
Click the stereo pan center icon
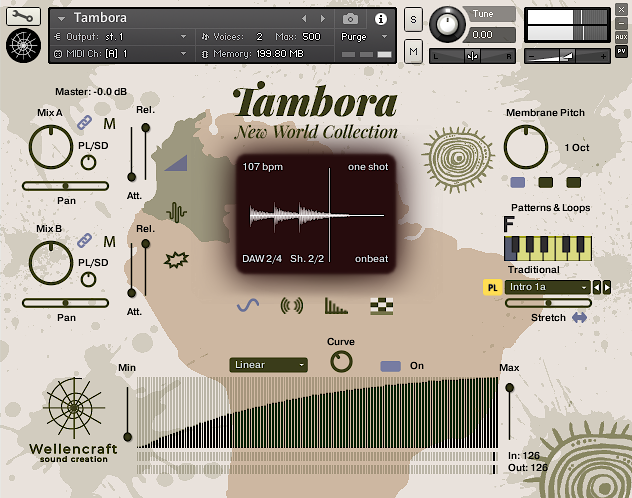pos(472,56)
